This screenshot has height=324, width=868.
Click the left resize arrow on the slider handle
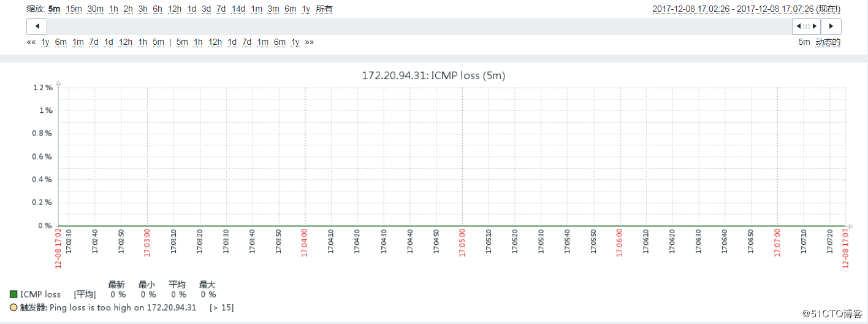(798, 26)
